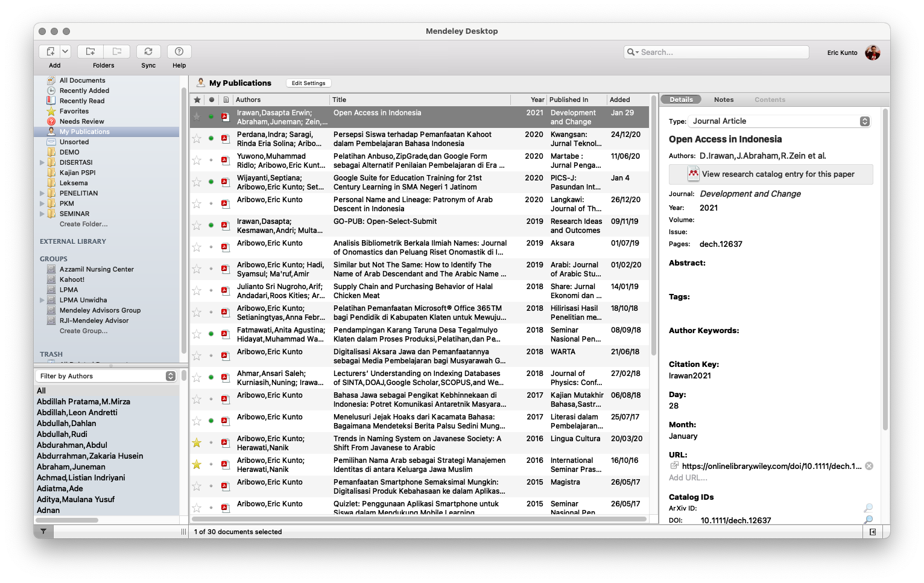The width and height of the screenshot is (924, 583).
Task: Sort documents by the Published In column
Action: (576, 100)
